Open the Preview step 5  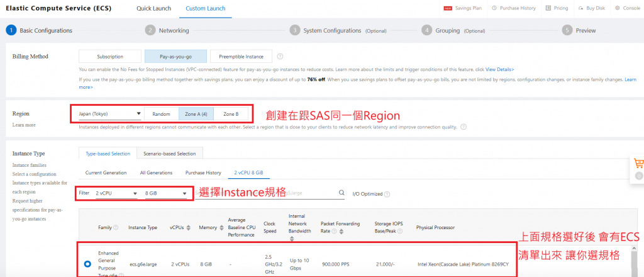(x=579, y=30)
